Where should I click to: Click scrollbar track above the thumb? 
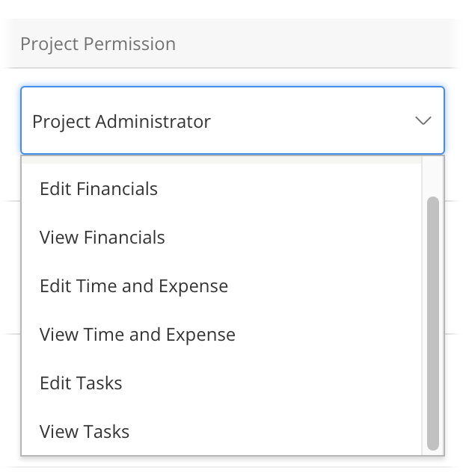tap(432, 178)
